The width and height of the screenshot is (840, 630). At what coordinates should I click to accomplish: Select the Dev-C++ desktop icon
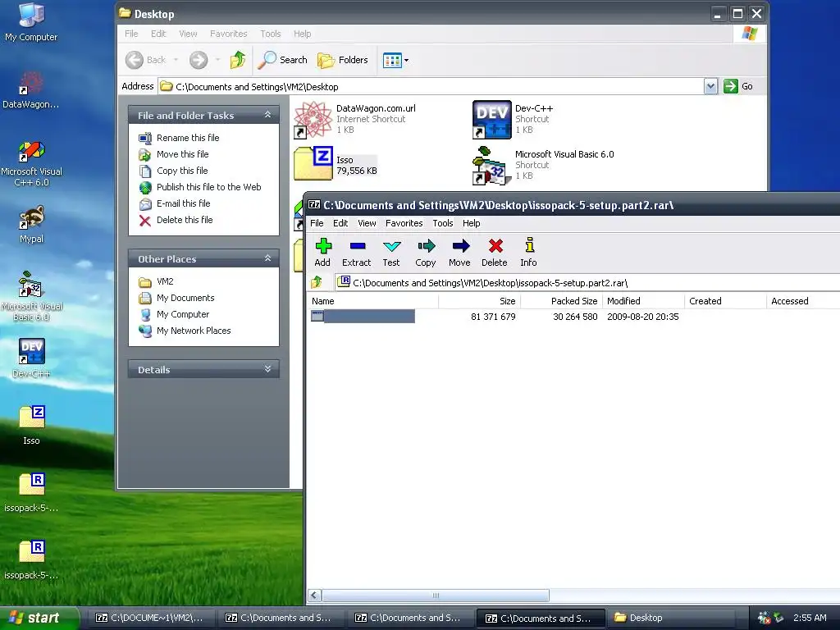click(31, 358)
